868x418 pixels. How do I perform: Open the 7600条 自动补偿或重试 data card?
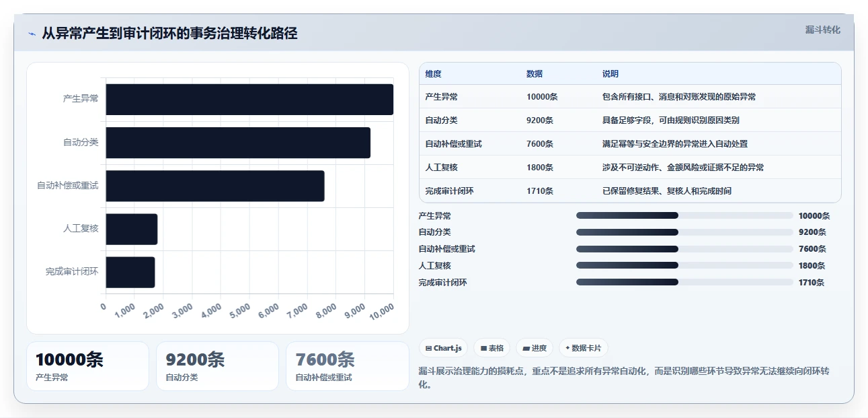click(x=348, y=366)
